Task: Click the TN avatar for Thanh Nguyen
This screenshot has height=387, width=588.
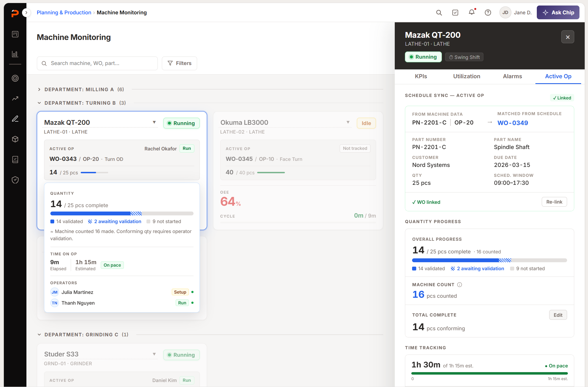Action: [x=55, y=303]
